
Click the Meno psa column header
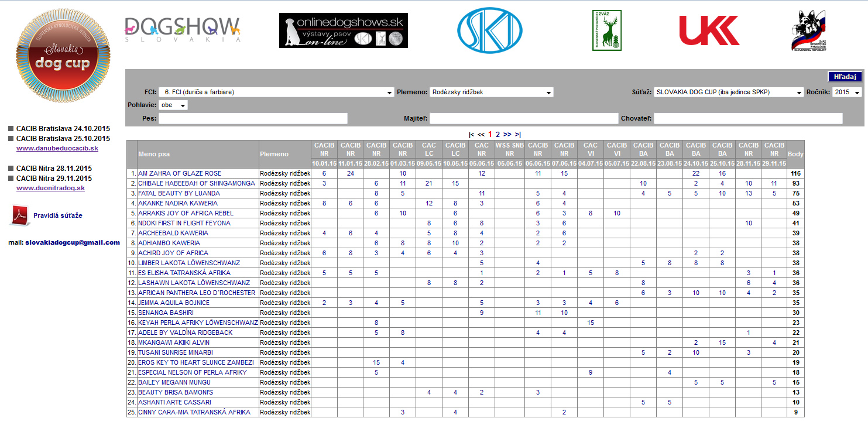click(x=198, y=155)
